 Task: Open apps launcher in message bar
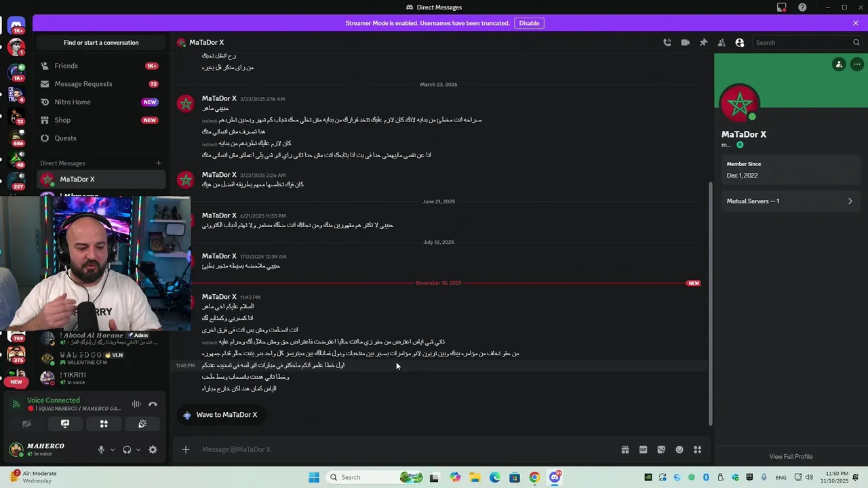point(697,449)
